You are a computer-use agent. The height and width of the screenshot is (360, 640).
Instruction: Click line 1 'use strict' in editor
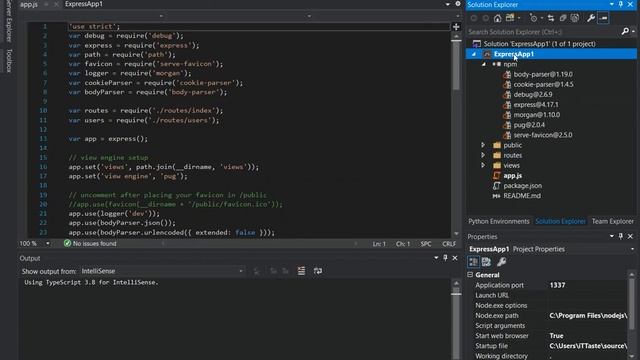tap(94, 27)
